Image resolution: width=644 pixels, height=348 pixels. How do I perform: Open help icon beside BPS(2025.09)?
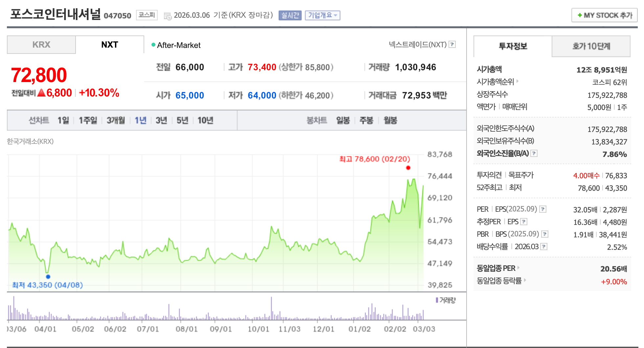(545, 234)
